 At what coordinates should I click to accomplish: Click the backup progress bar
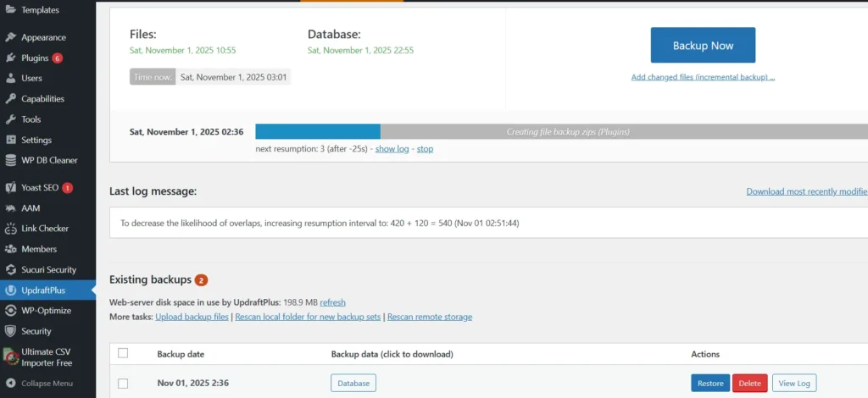coord(562,131)
